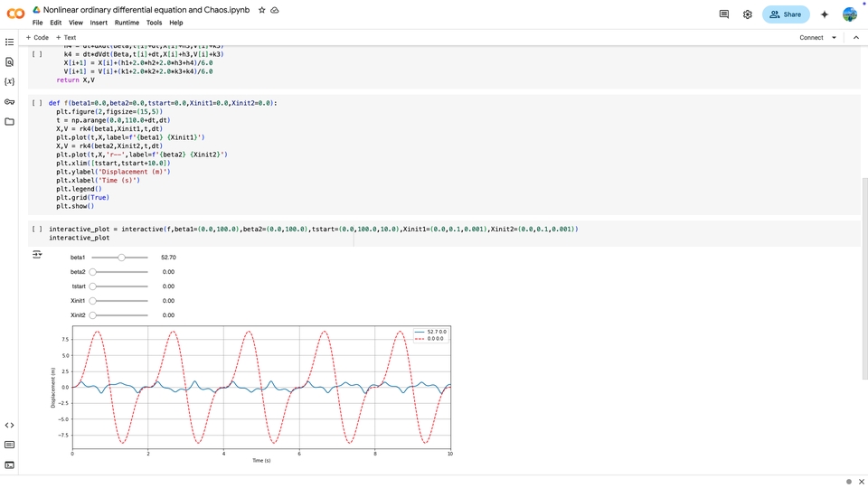
Task: Adjust the beta1 slider
Action: tap(119, 258)
